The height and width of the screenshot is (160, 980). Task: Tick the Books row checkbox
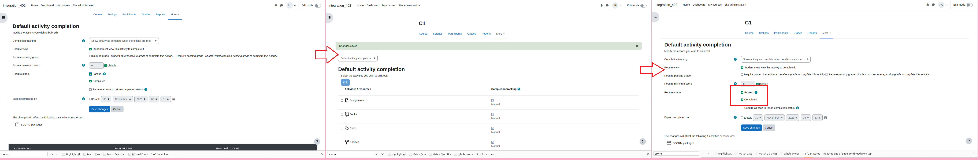(342, 114)
